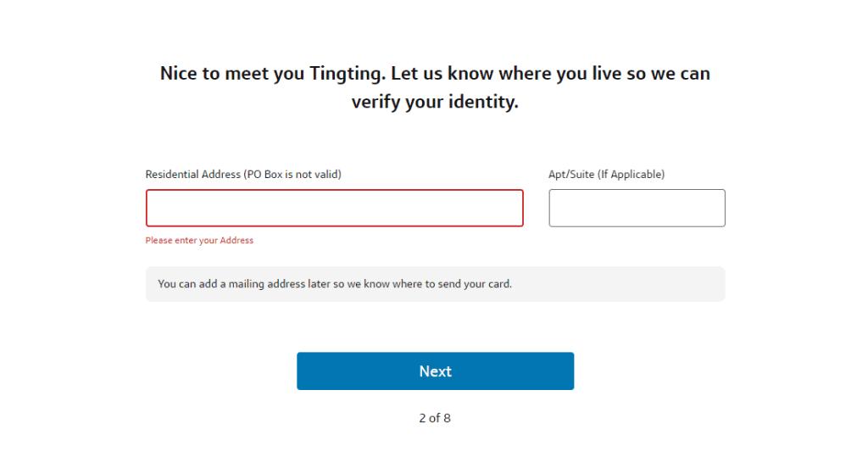This screenshot has width=868, height=457.
Task: Click the number '8' in the step counter
Action: [x=447, y=418]
